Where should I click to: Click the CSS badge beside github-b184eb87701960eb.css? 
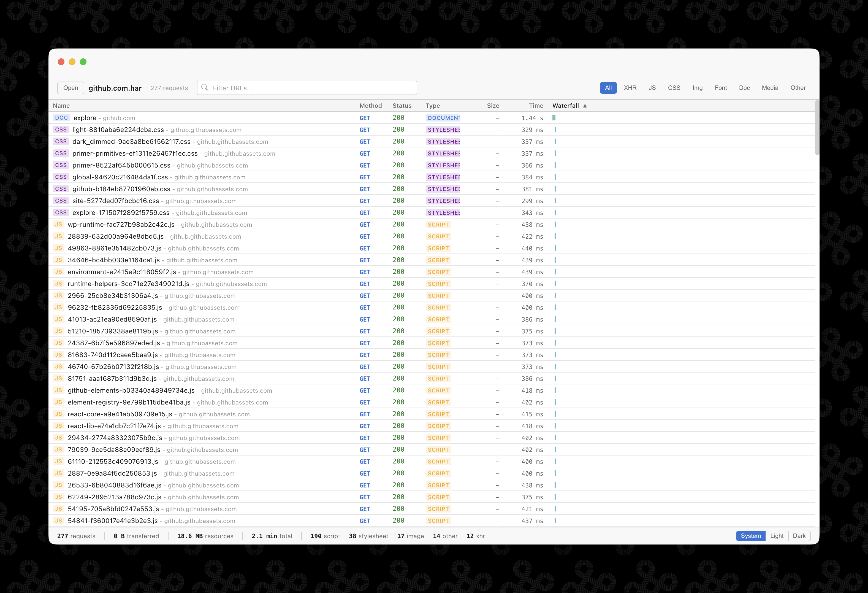pyautogui.click(x=61, y=189)
